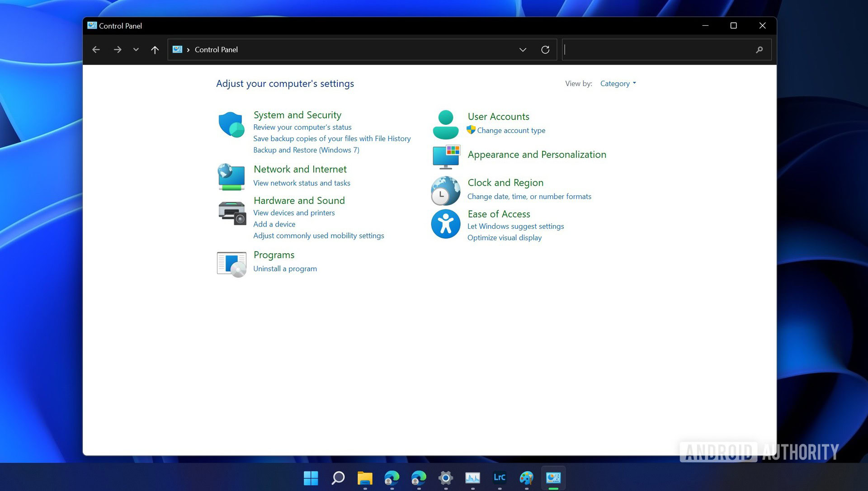868x491 pixels.
Task: Open System and Security settings
Action: pos(297,114)
